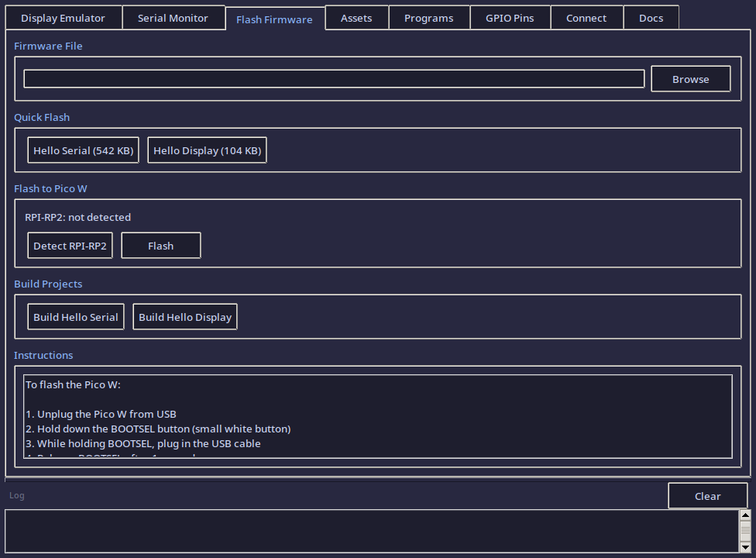Viewport: 756px width, 558px height.
Task: Switch to the Display Emulator tab
Action: (x=63, y=17)
